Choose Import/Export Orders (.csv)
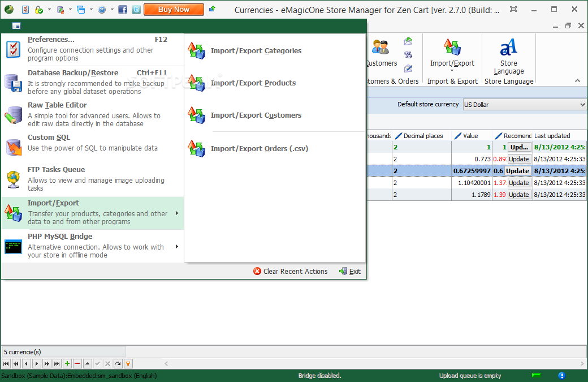This screenshot has height=382, width=588. [x=275, y=149]
